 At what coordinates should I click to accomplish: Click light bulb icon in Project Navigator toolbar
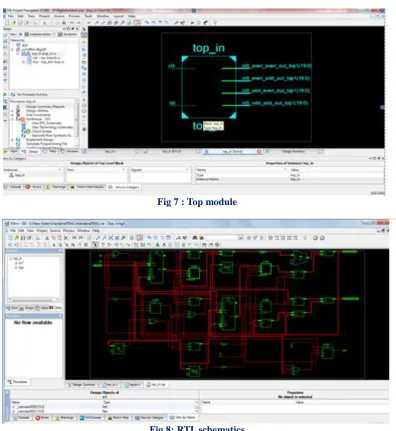click(215, 23)
